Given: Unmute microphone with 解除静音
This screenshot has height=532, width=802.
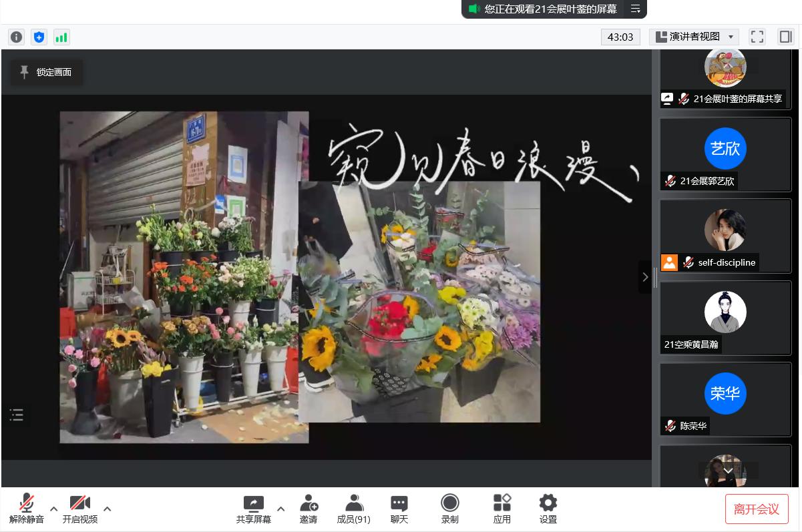Looking at the screenshot, I should [27, 509].
